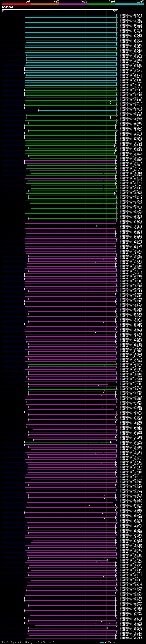Click the green alignment bar for UniRef100_C5XHT1
This screenshot has height=644, width=146.
click(x=72, y=120)
